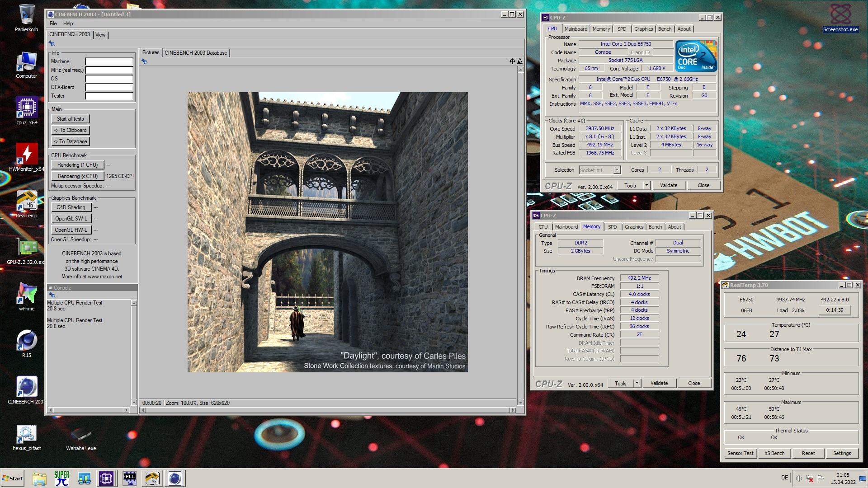Open the Help menu in CINEBENCH
Viewport: 868px width, 488px height.
(68, 23)
